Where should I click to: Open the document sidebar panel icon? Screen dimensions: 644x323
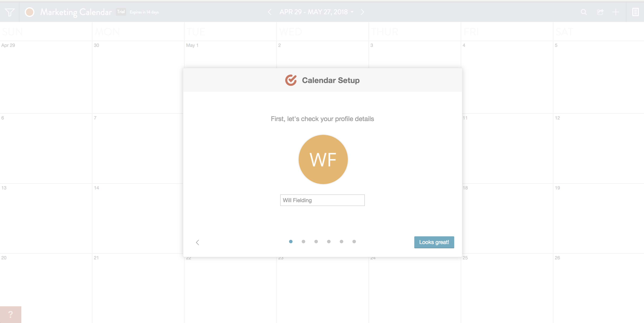[635, 12]
